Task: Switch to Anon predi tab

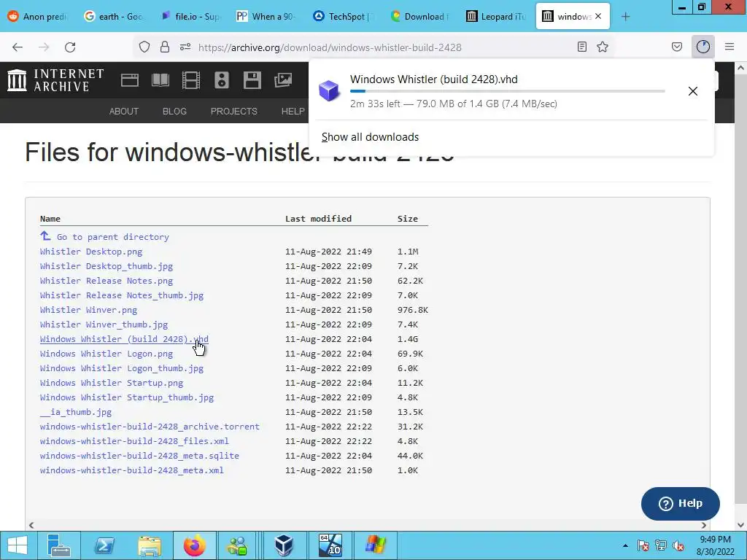Action: tap(38, 17)
